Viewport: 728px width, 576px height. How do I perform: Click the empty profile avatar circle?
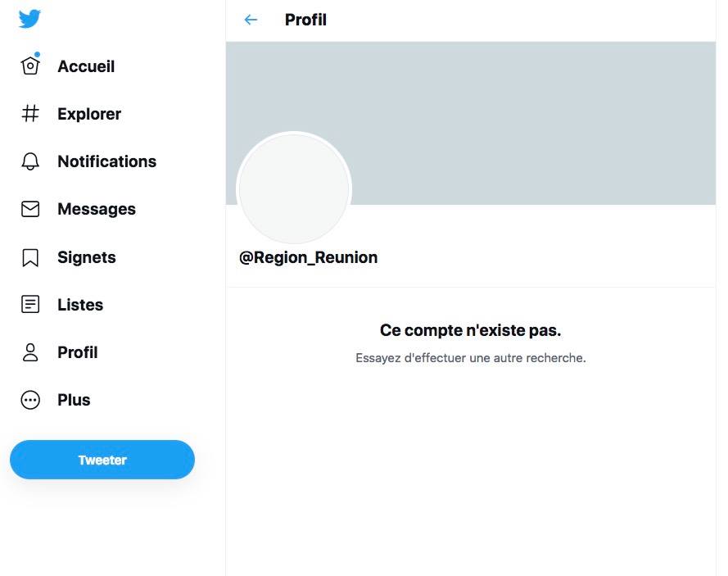(294, 189)
